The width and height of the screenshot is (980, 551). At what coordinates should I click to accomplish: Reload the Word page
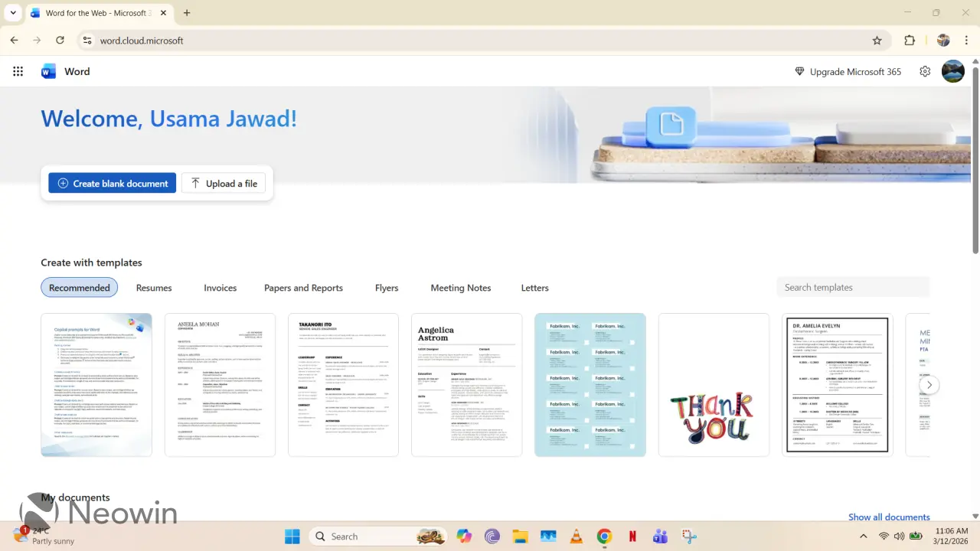(x=60, y=41)
